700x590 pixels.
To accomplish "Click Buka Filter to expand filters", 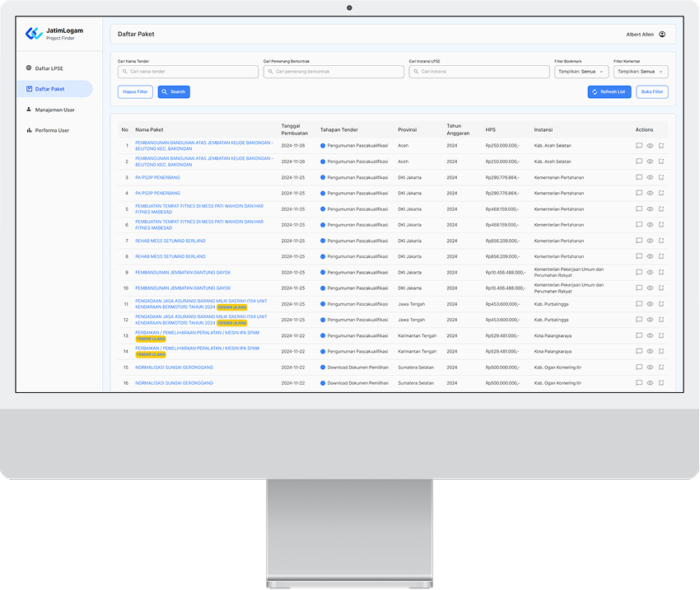I will (x=652, y=92).
